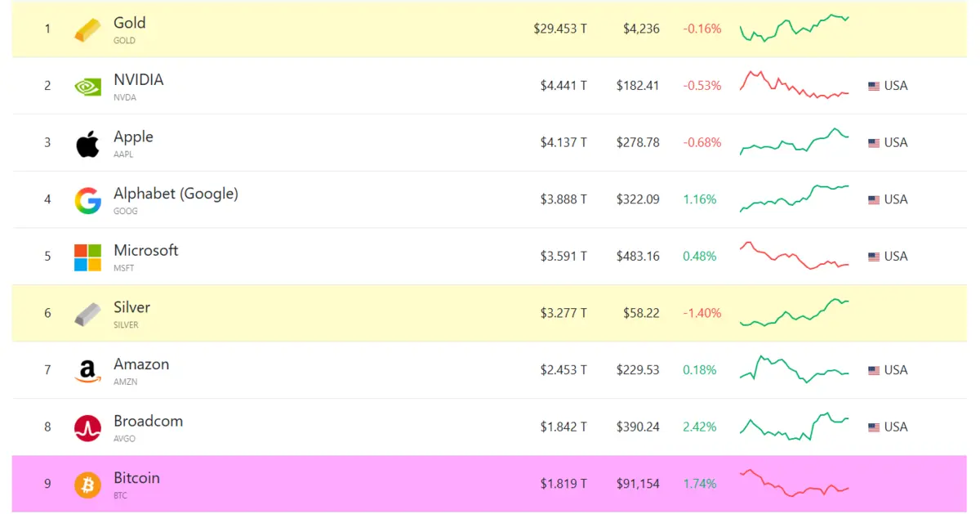Viewport: 980px width, 514px height.
Task: Click the Amazon smile logo
Action: pos(88,369)
